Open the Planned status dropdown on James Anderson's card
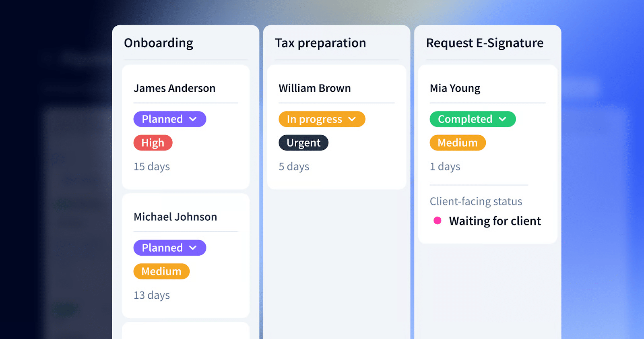Image resolution: width=644 pixels, height=339 pixels. pyautogui.click(x=169, y=119)
